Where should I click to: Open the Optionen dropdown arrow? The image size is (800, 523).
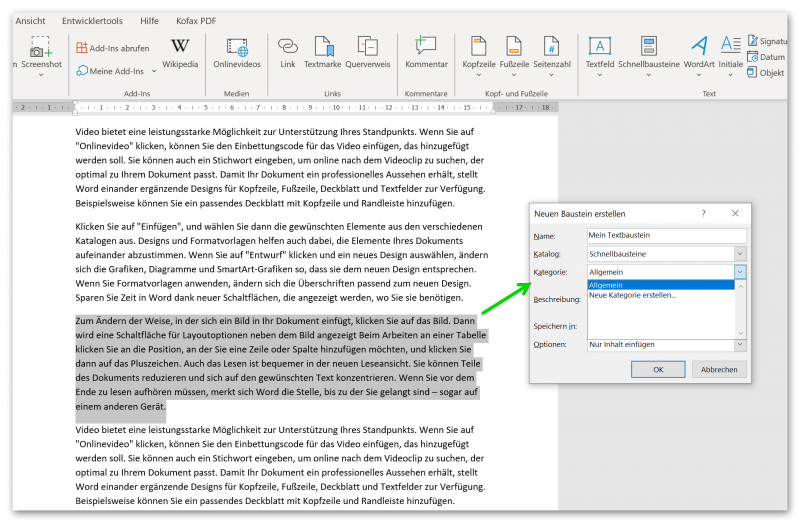(x=740, y=345)
